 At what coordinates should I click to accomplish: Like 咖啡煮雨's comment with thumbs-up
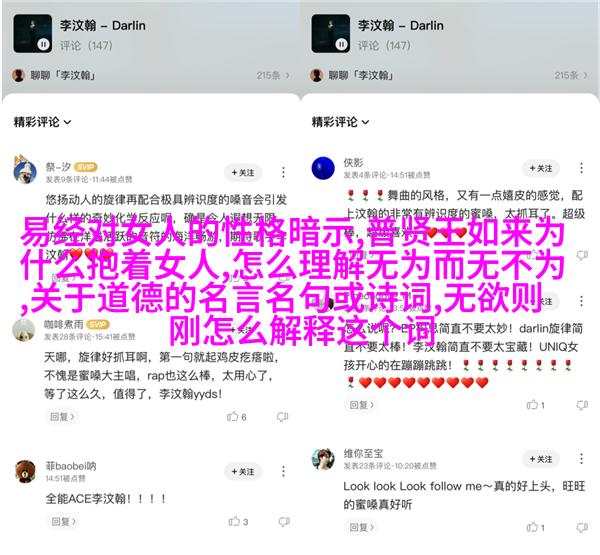tap(232, 416)
